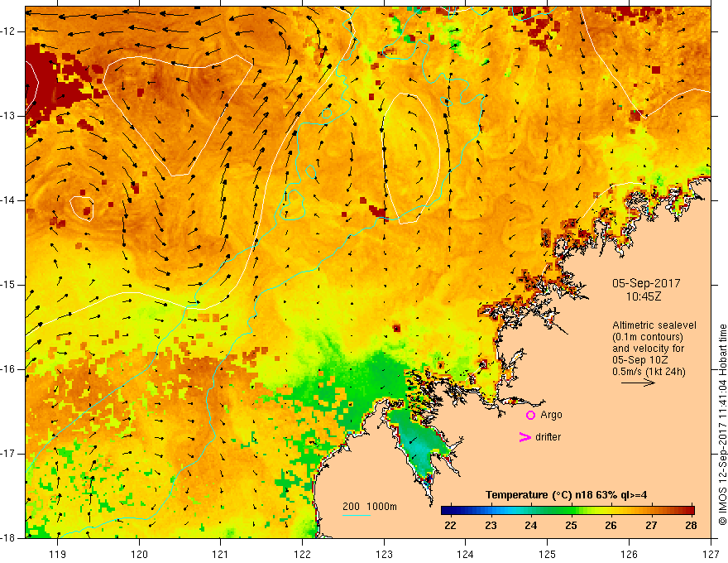The image size is (728, 563).
Task: Click the cyan 200 1000m depth contour line sample
Action: (357, 515)
